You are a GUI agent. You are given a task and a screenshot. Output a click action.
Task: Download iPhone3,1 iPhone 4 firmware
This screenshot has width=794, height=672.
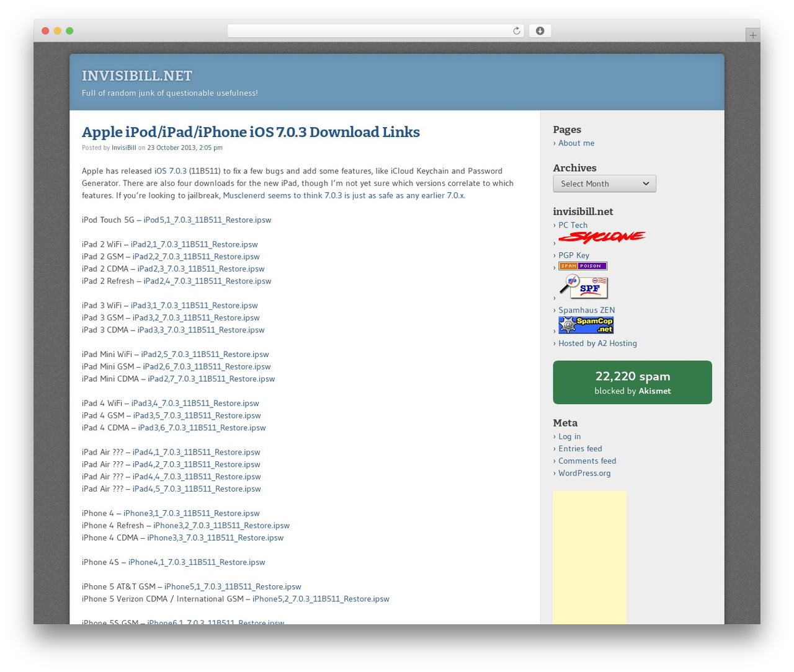tap(192, 513)
